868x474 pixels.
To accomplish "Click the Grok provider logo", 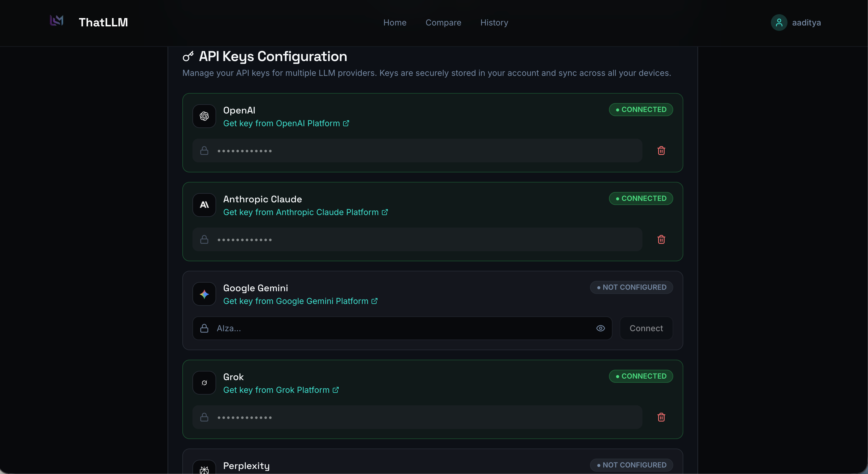I will [204, 383].
